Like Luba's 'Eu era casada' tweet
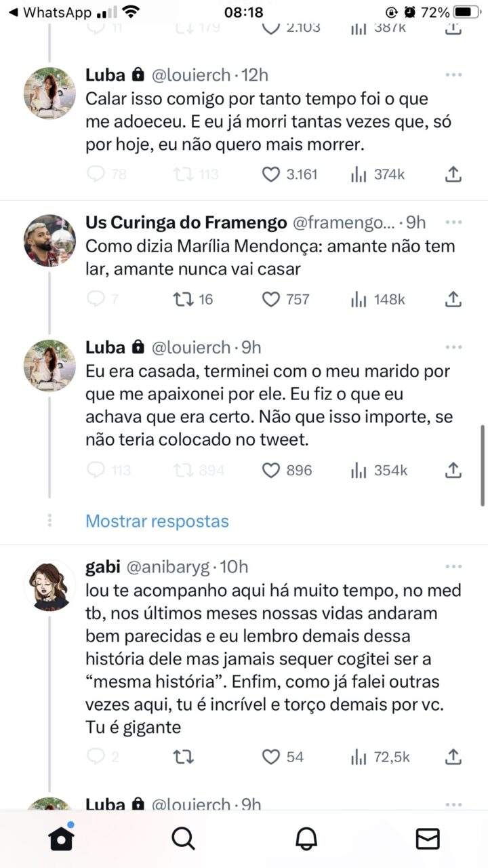Viewport: 488px width, 868px height. tap(271, 470)
